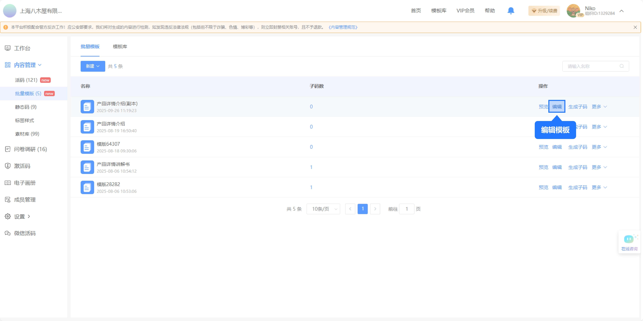Expand the 新建 dropdown
Viewport: 644px width, 321px height.
click(x=92, y=66)
